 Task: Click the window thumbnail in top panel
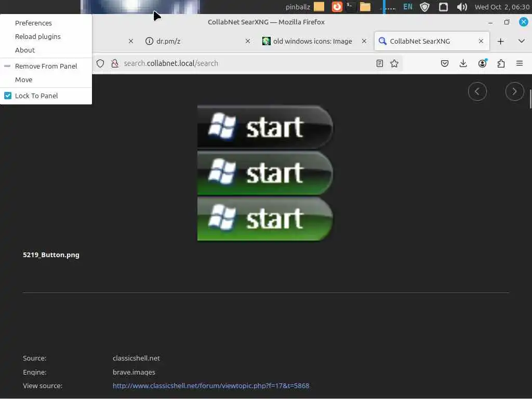click(x=140, y=7)
